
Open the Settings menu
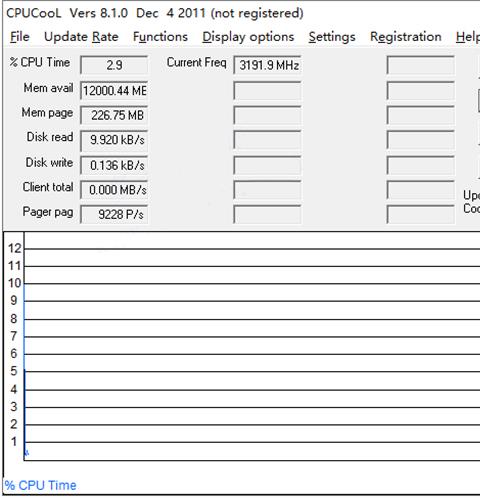332,37
